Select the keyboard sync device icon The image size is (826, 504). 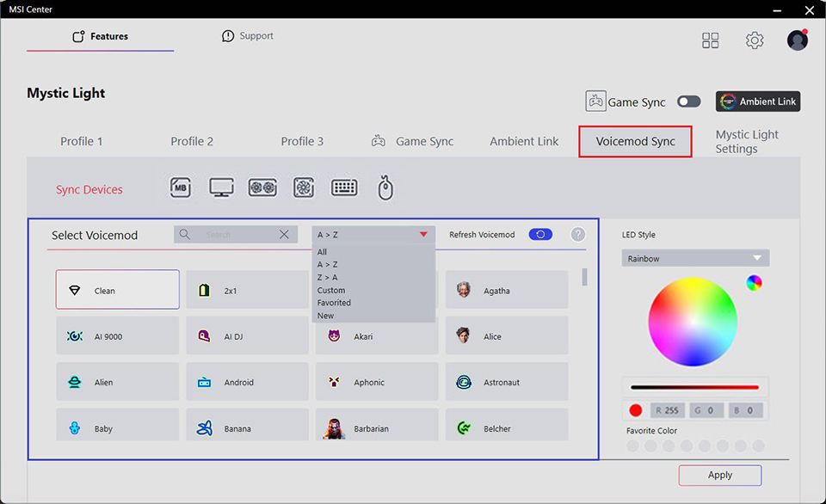(344, 187)
